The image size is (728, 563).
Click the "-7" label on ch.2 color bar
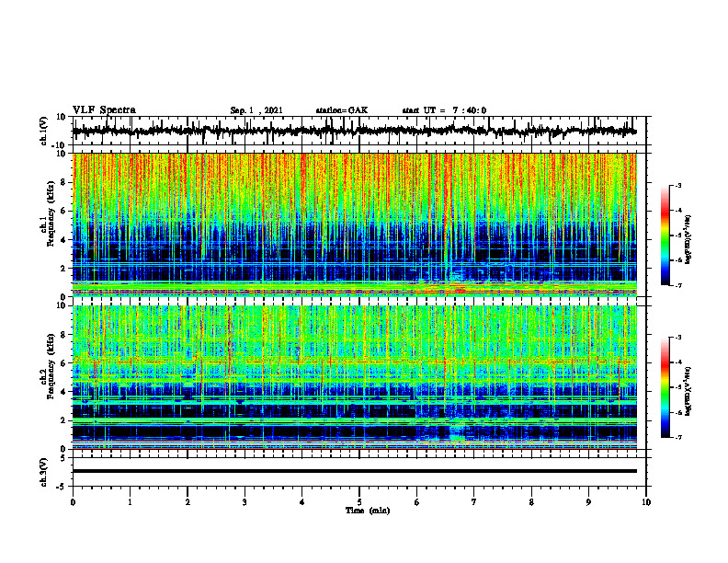678,437
